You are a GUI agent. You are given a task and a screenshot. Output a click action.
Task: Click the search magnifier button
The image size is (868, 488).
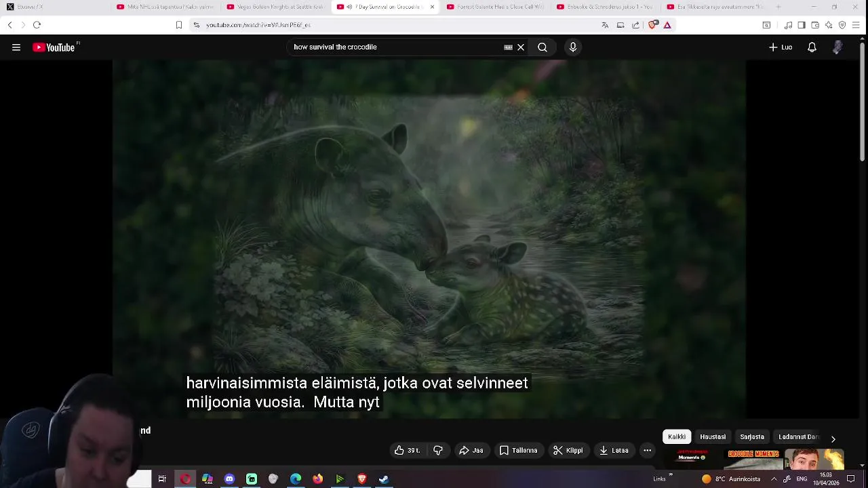(x=542, y=47)
